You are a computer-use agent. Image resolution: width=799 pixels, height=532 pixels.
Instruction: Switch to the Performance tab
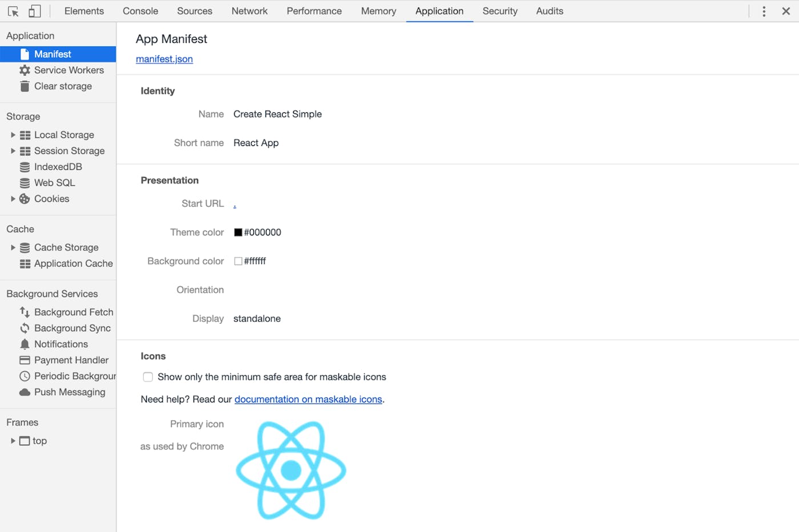[314, 11]
